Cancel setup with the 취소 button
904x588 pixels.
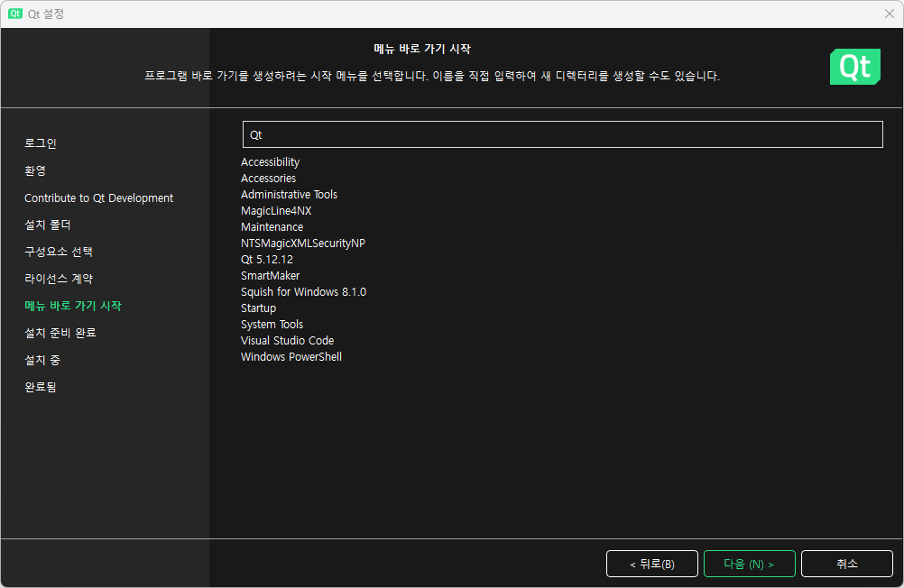coord(847,564)
